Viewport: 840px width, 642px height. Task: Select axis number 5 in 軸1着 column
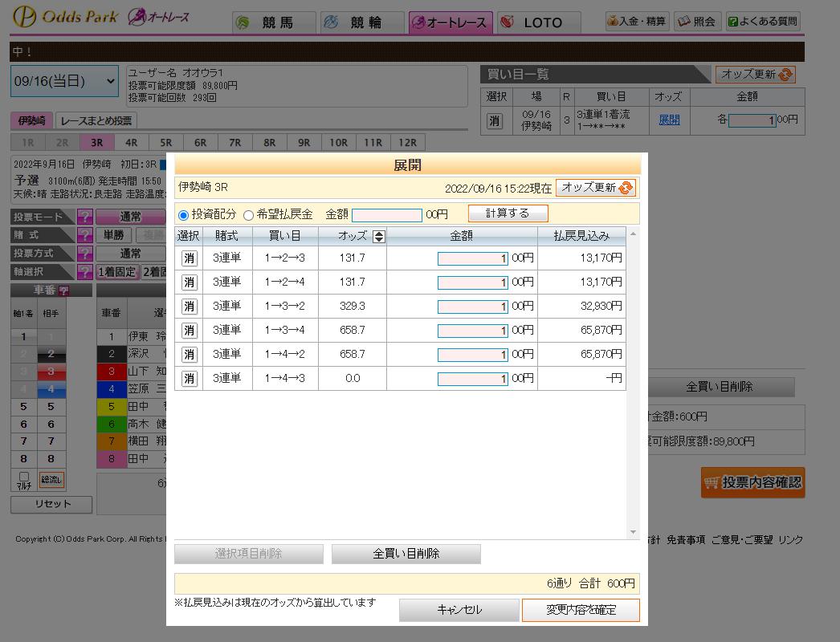click(x=23, y=406)
